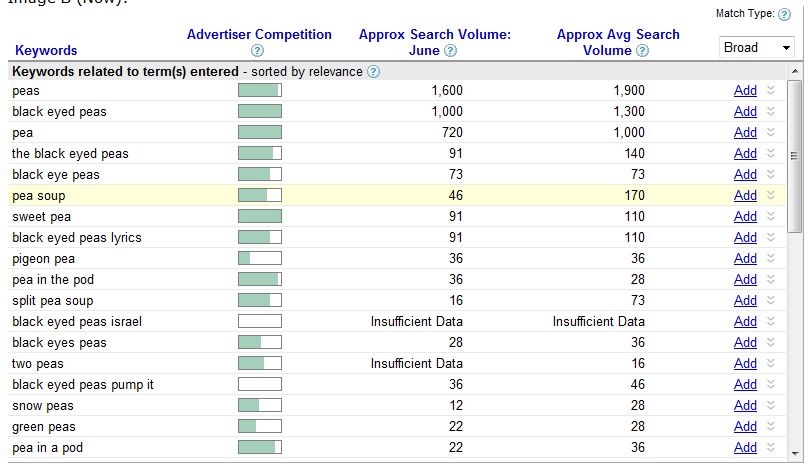Click Insufficient Data June value for two peas
This screenshot has width=808, height=469.
point(416,363)
